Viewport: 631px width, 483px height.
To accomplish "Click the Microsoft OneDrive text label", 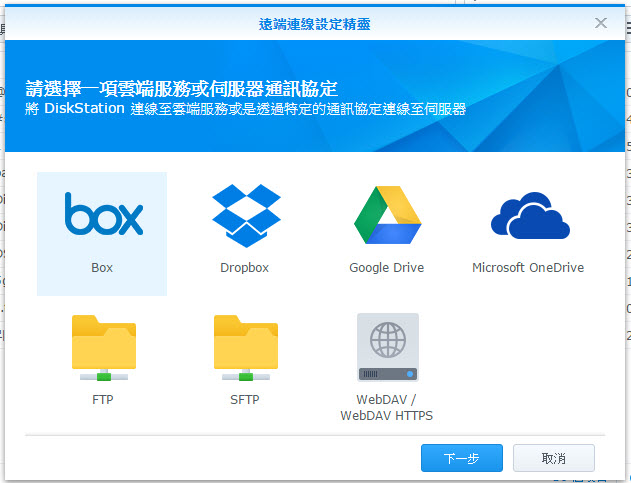I will coord(528,268).
